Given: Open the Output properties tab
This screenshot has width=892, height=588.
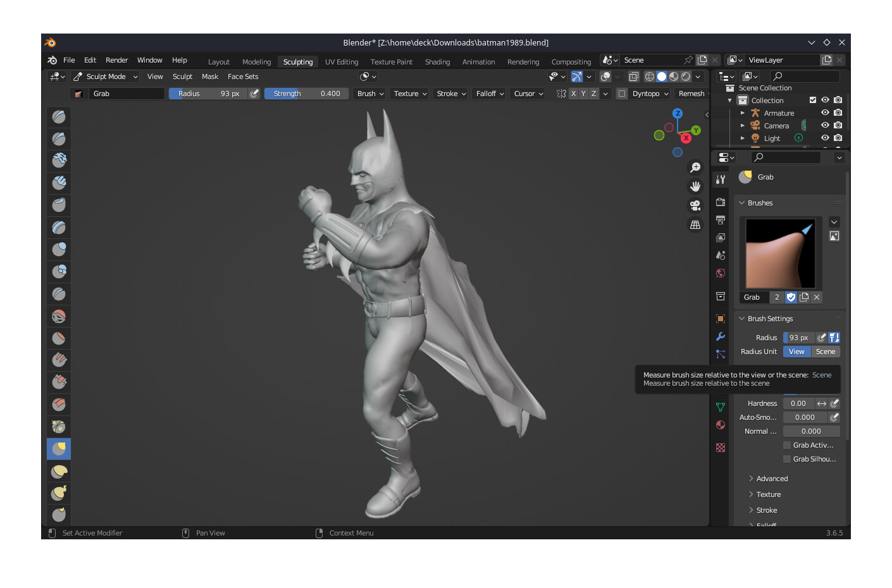Looking at the screenshot, I should point(721,220).
